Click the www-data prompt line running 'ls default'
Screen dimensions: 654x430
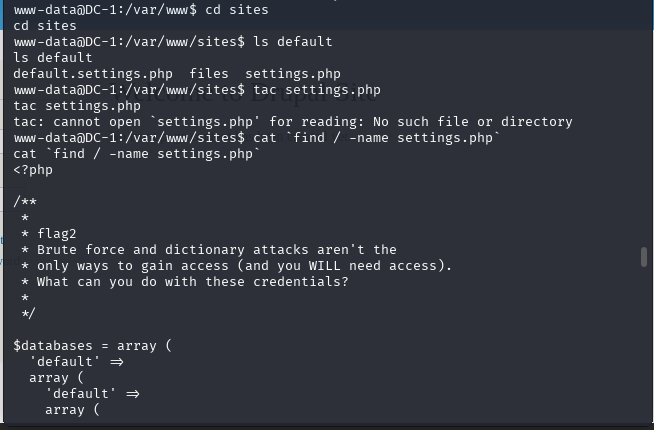point(172,42)
